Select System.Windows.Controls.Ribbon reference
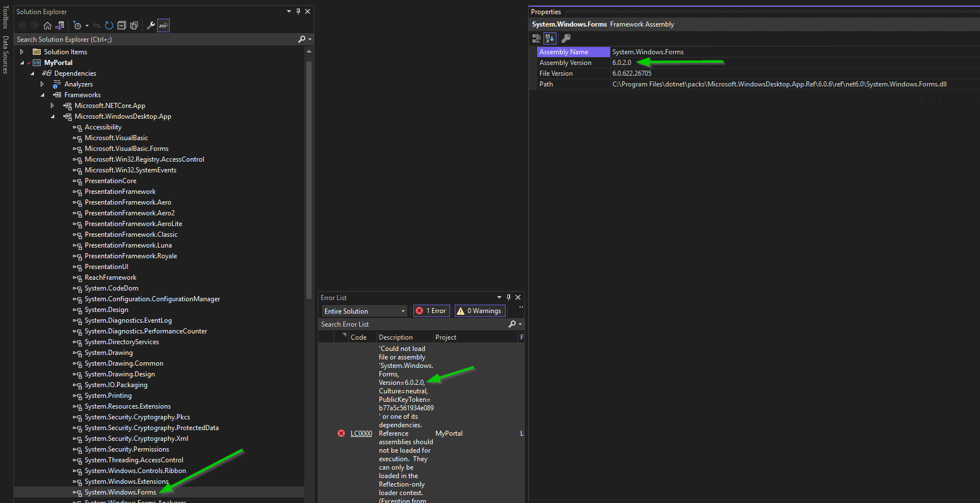This screenshot has width=980, height=503. 135,471
